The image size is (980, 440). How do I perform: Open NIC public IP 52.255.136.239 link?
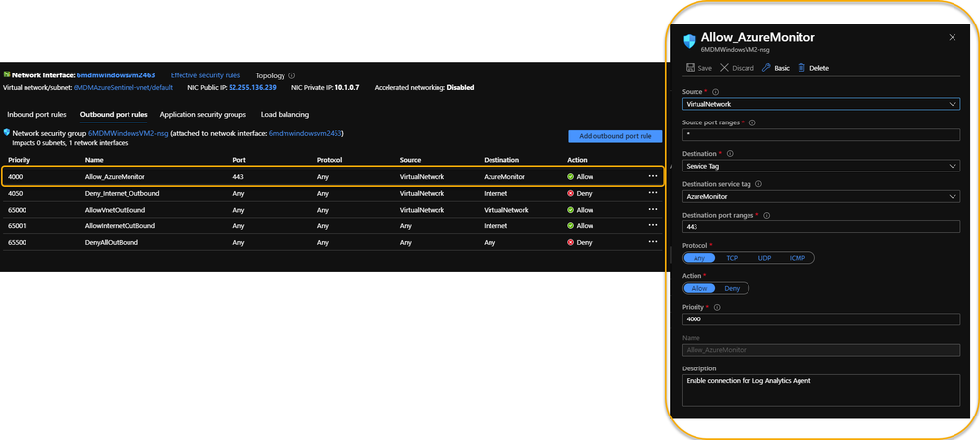[x=252, y=88]
